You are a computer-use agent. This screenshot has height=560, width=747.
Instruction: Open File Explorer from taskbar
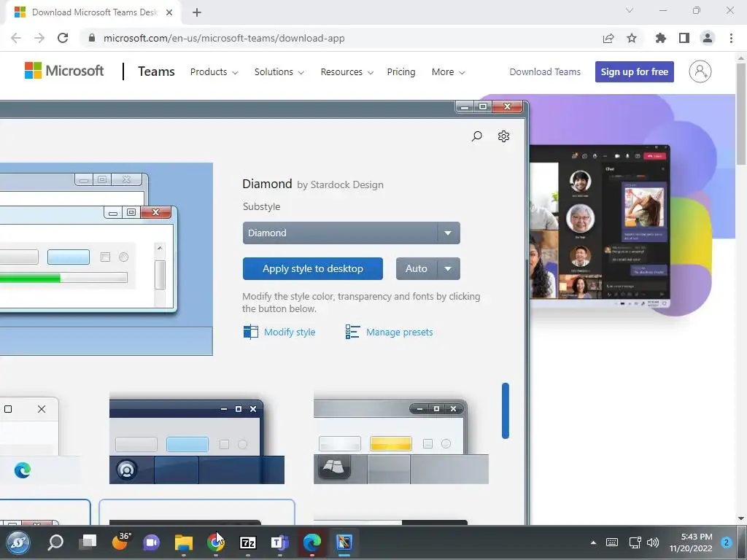(x=183, y=542)
